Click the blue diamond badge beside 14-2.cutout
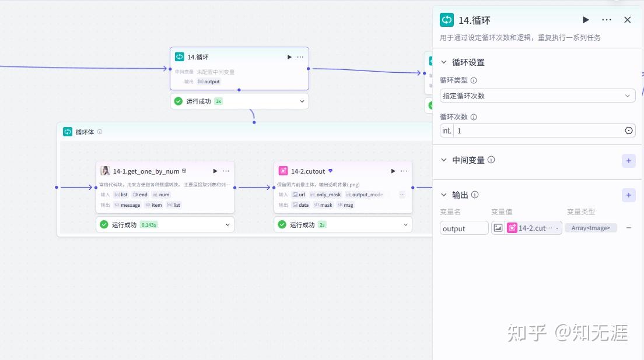 click(330, 171)
